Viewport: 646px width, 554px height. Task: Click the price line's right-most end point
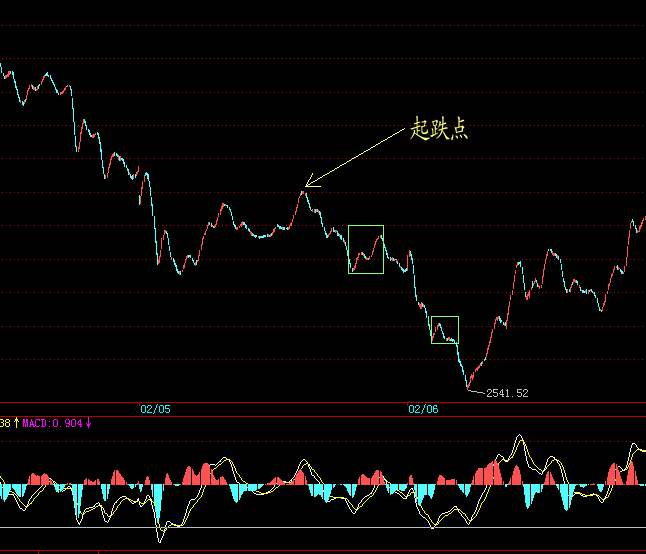(x=643, y=218)
